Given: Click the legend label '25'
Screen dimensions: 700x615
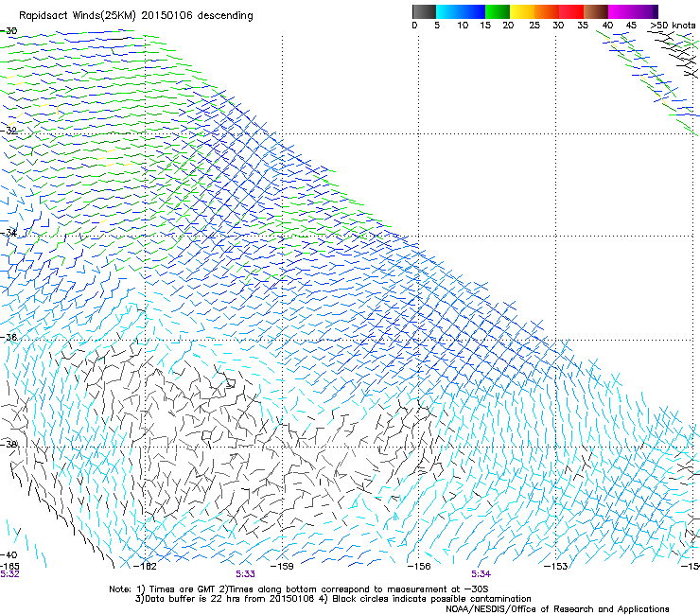Looking at the screenshot, I should [534, 26].
